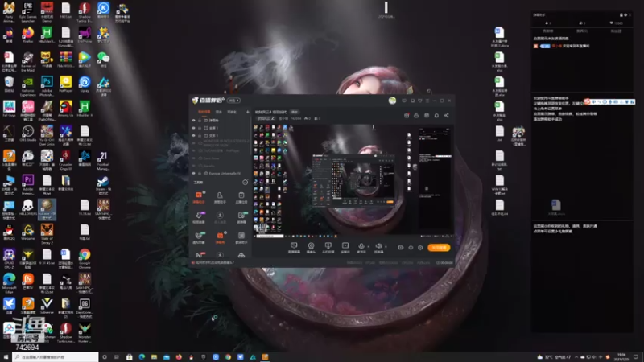Toggle visibility of Europa Universalis IV source
Screen dimensions: 644x362
193,173
